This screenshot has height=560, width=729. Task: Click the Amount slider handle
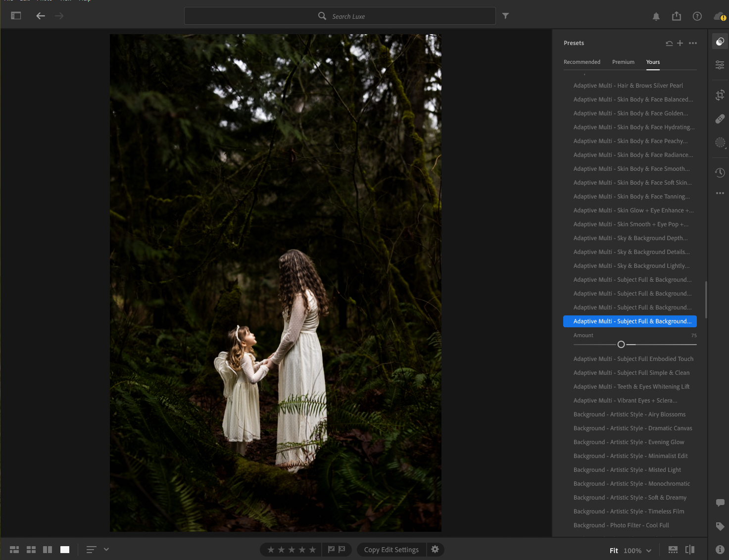[621, 344]
